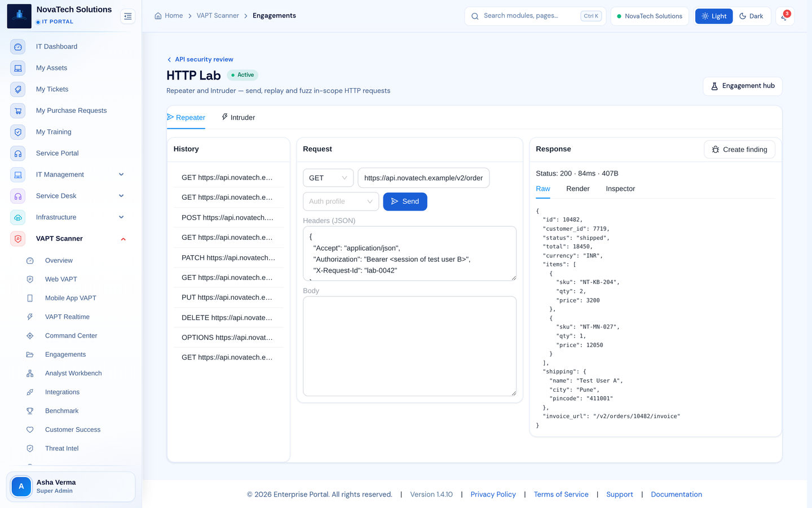Click the Service Portal headset icon

(18, 154)
